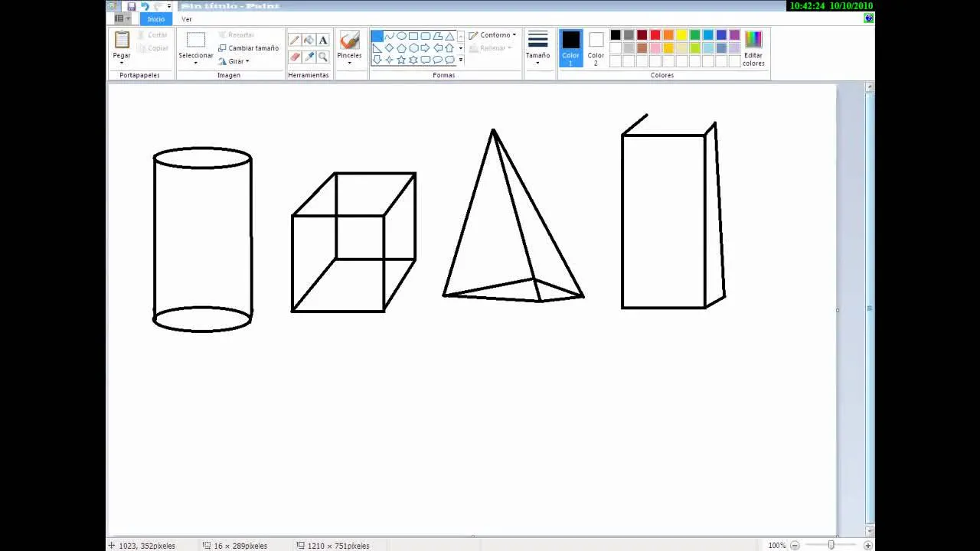Image resolution: width=980 pixels, height=551 pixels.
Task: Select the Text tool
Action: (323, 40)
